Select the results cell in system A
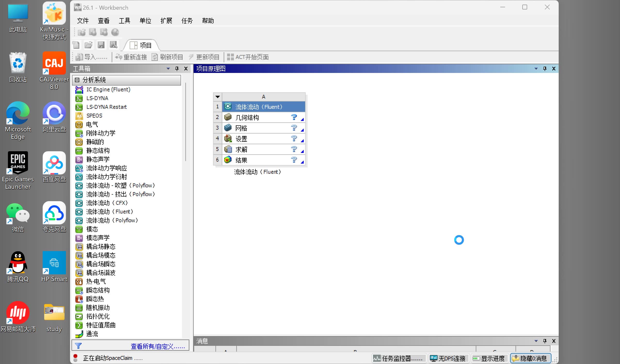 pos(241,160)
